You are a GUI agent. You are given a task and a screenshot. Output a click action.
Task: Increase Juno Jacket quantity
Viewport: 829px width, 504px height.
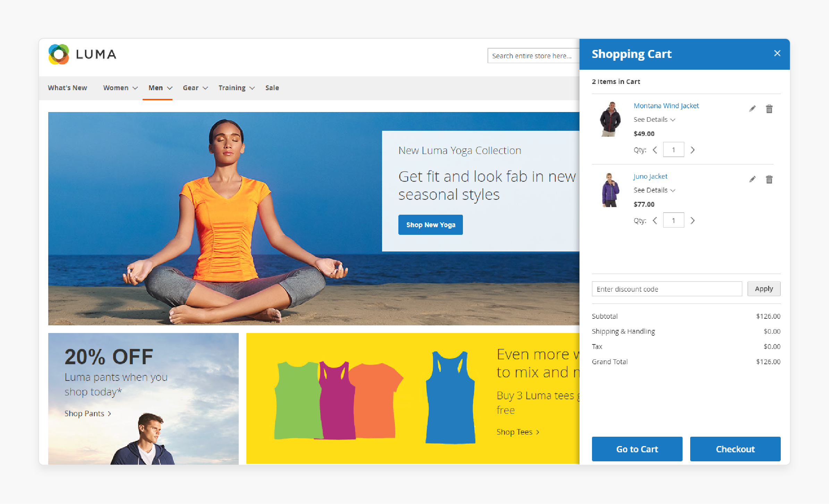(692, 221)
